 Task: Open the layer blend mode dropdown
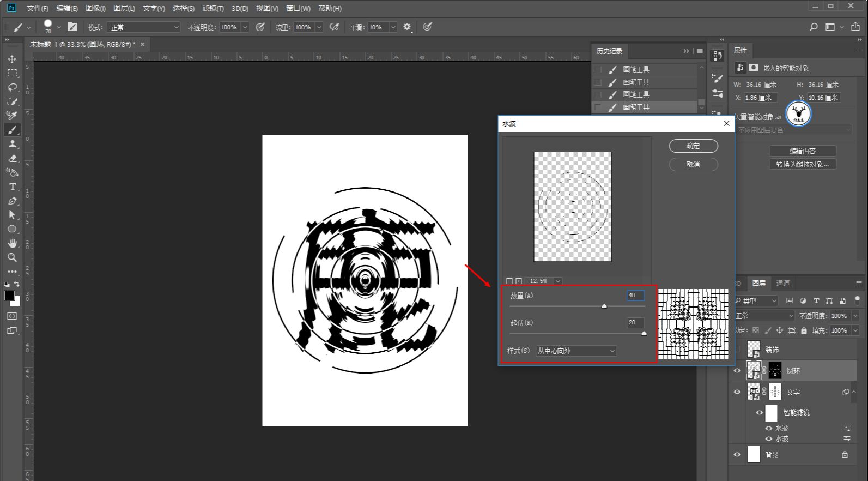pos(765,316)
